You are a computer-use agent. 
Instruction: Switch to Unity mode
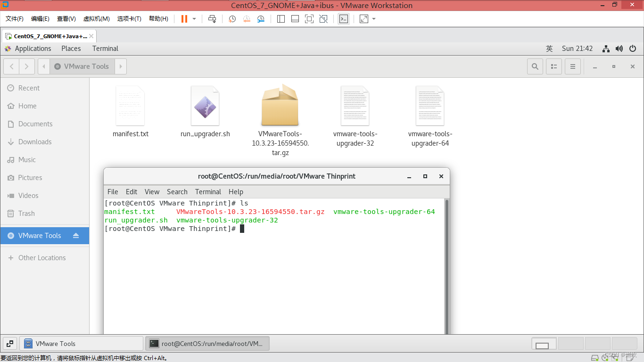(323, 19)
